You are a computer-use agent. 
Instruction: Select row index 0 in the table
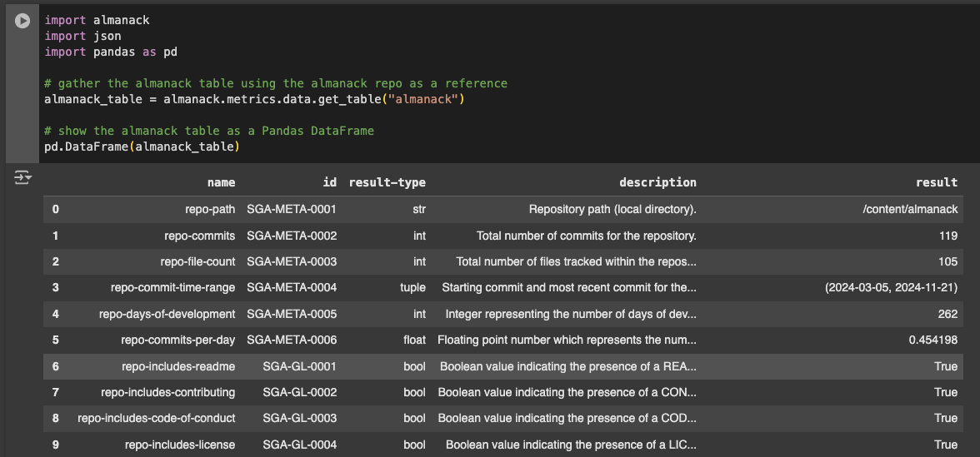click(x=56, y=210)
